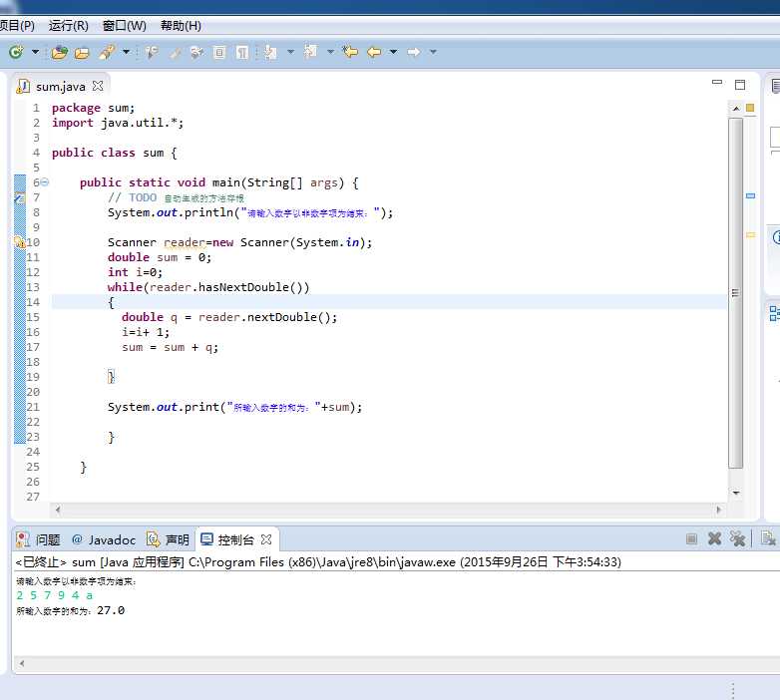Click the "public class sum {" line
The height and width of the screenshot is (700, 780).
[115, 153]
